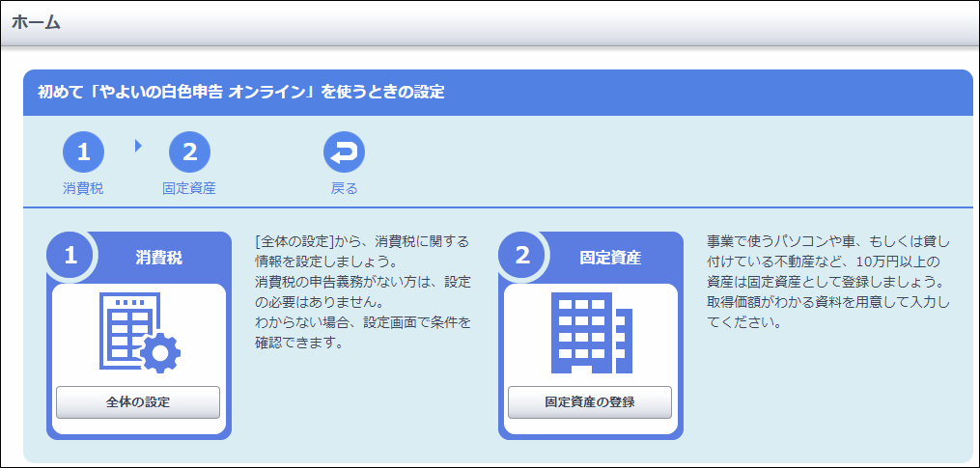Click the ホーム page title

[37, 22]
